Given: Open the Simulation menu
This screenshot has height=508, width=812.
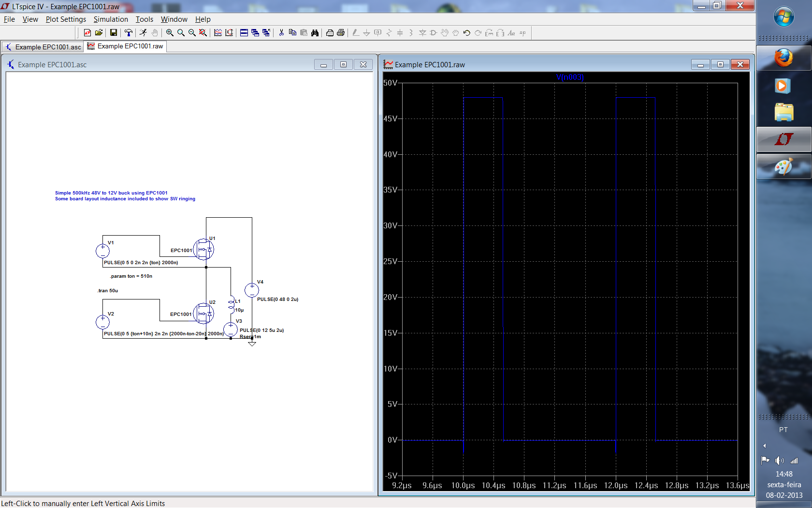Looking at the screenshot, I should click(111, 19).
